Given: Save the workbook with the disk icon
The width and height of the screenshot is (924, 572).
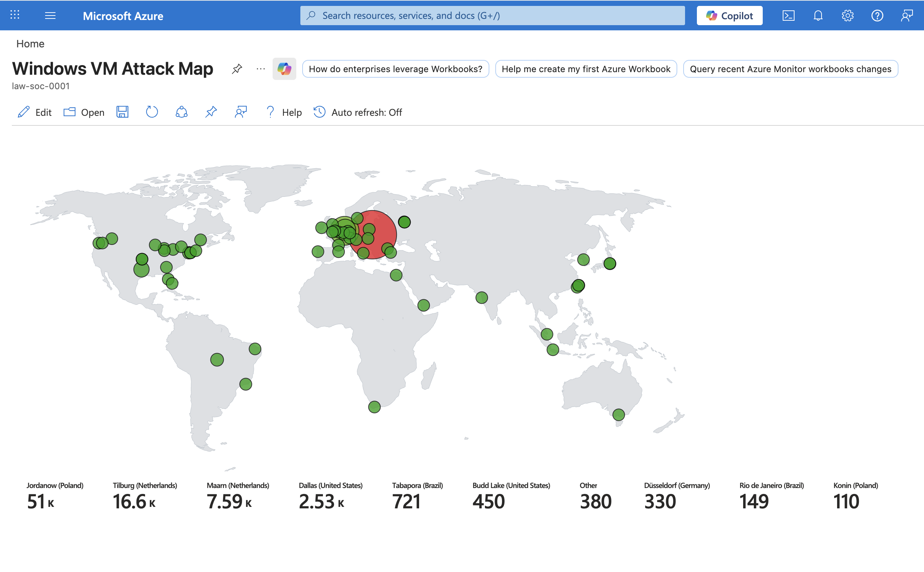Looking at the screenshot, I should [x=122, y=112].
